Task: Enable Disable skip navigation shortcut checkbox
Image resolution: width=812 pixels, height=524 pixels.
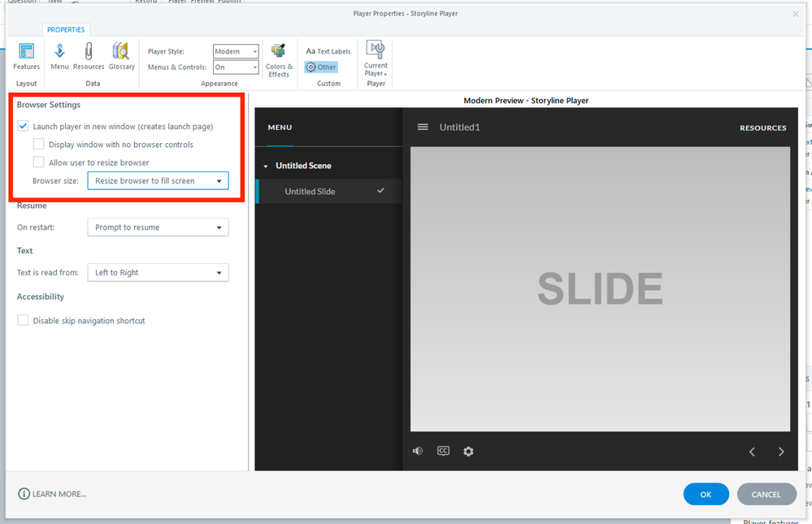Action: point(23,321)
